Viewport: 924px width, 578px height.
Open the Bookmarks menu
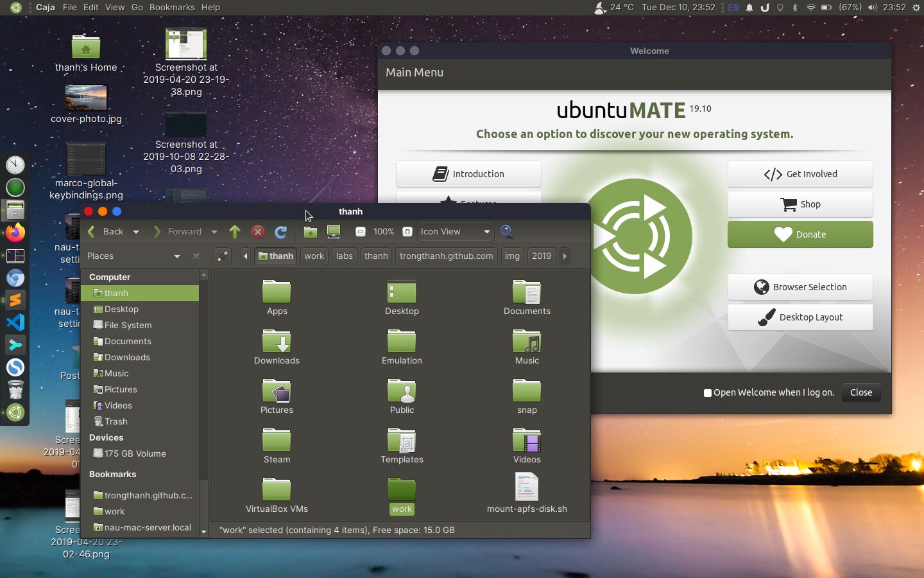coord(172,7)
